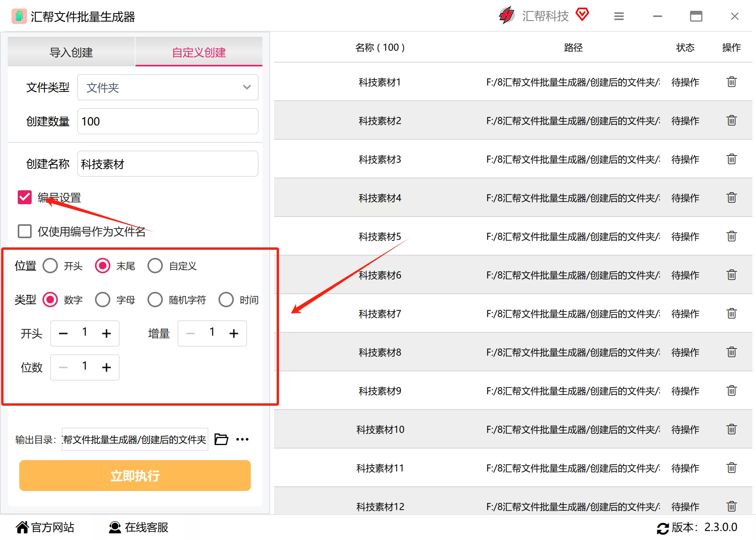This screenshot has width=756, height=540.
Task: Click the 汇帮科技 lightning logo icon
Action: pyautogui.click(x=506, y=15)
